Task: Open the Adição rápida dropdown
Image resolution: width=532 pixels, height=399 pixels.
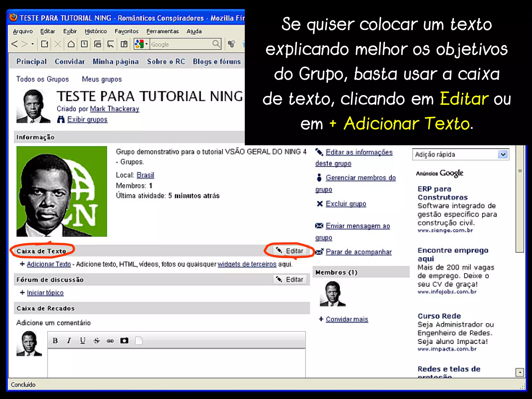Action: 461,155
